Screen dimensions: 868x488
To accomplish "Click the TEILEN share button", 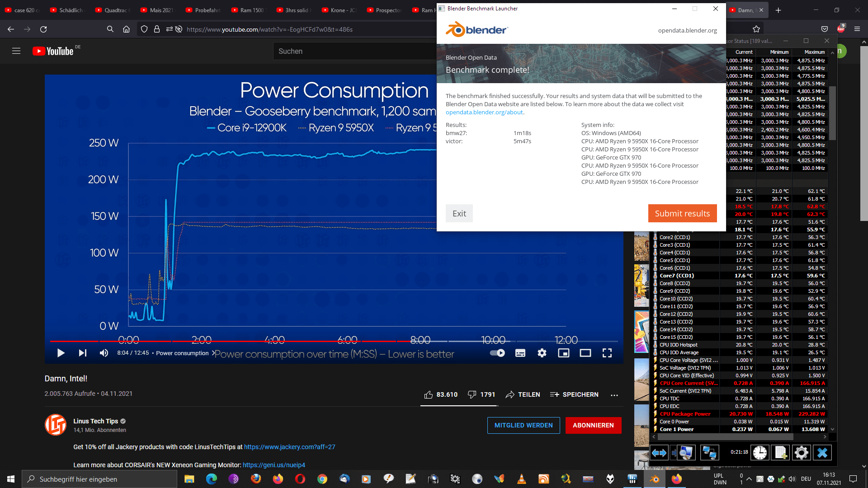I will tap(523, 394).
